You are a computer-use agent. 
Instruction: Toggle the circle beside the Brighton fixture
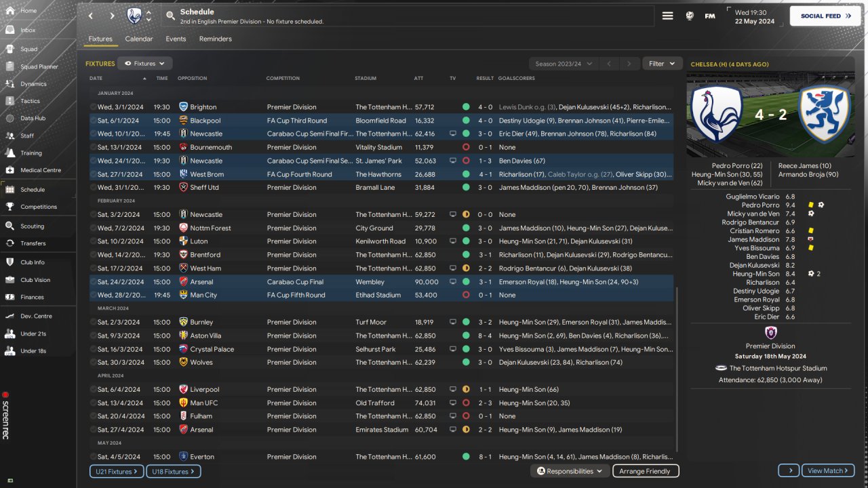pos(94,107)
